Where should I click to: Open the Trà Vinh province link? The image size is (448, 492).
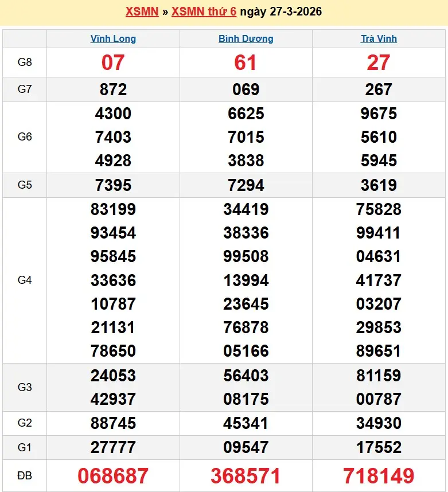[379, 39]
